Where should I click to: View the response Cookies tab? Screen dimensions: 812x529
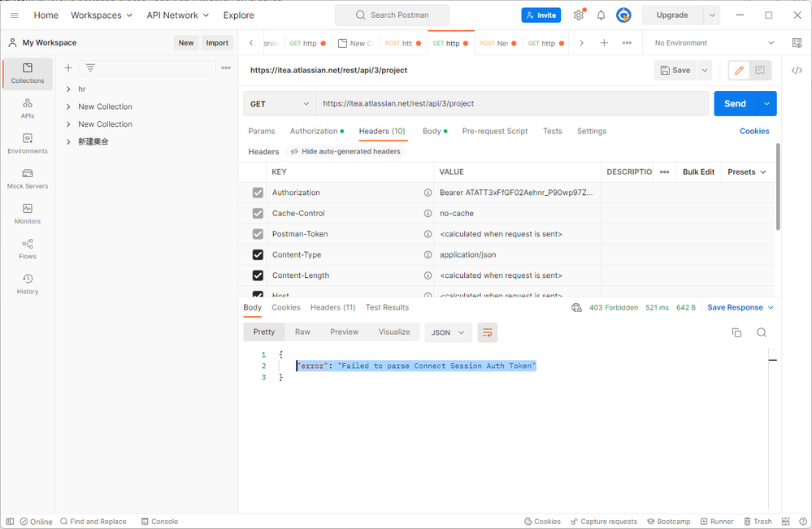[x=286, y=307]
